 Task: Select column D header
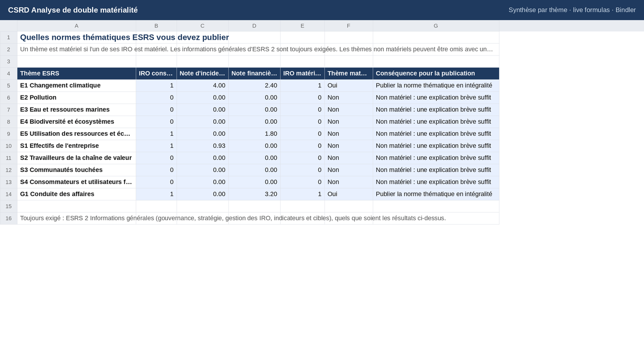pos(254,26)
